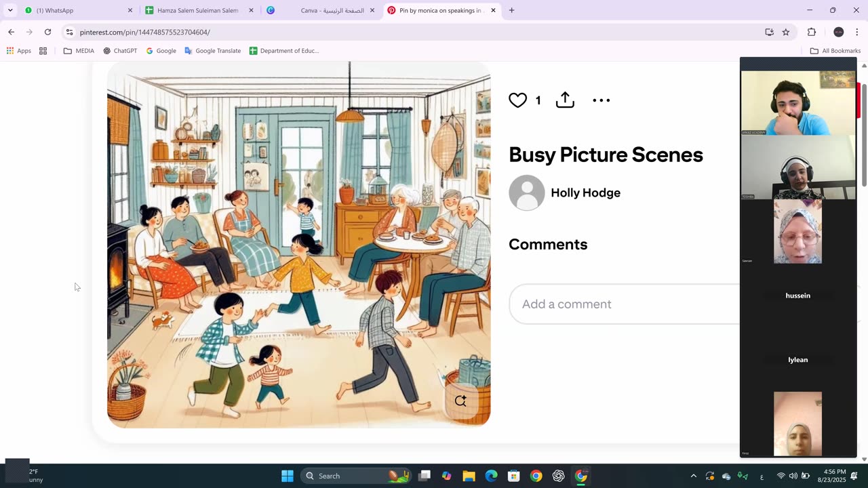Open the ChatGPT bookmark
The width and height of the screenshot is (868, 488).
click(x=120, y=51)
